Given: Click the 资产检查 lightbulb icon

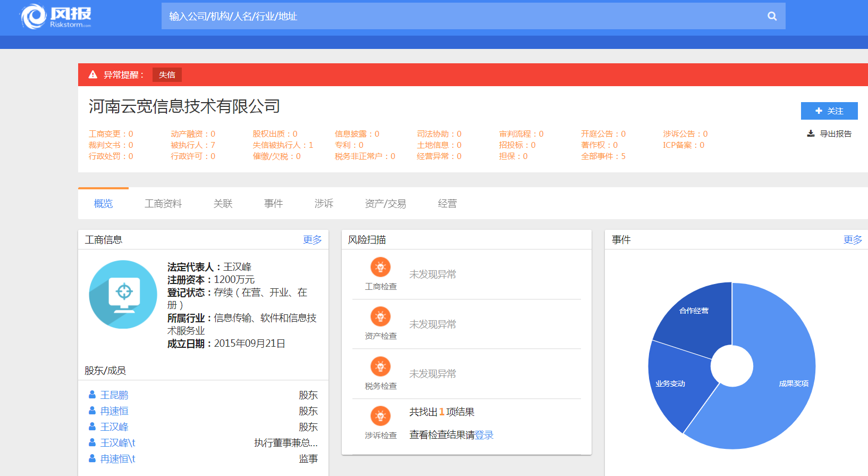Looking at the screenshot, I should coord(381,316).
